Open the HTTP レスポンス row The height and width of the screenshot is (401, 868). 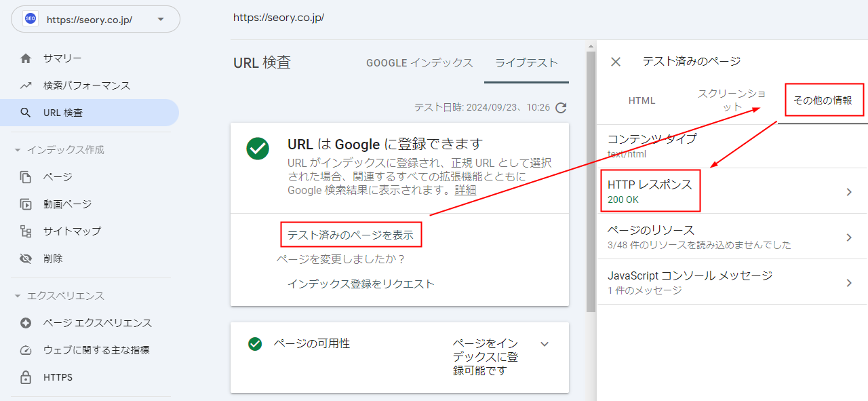point(732,192)
